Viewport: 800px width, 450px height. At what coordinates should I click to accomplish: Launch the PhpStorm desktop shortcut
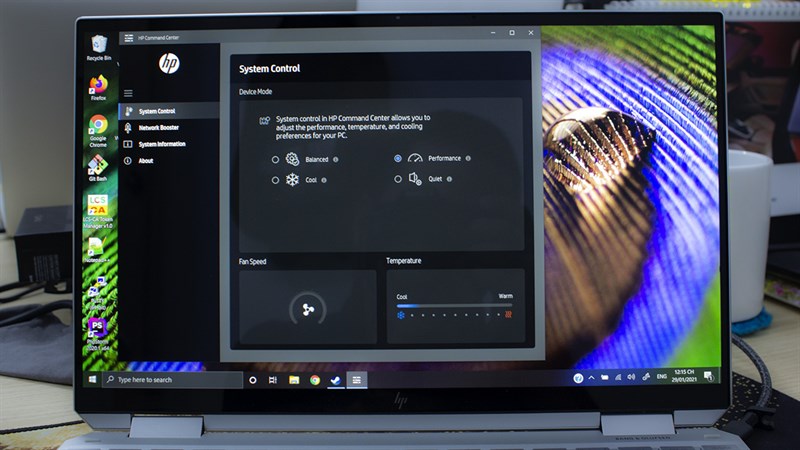[97, 334]
